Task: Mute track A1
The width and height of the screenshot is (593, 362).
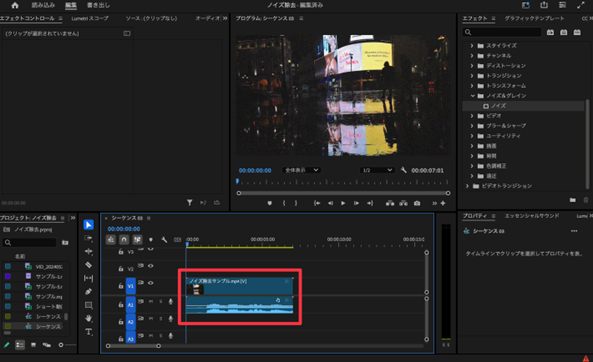Action: tap(151, 301)
